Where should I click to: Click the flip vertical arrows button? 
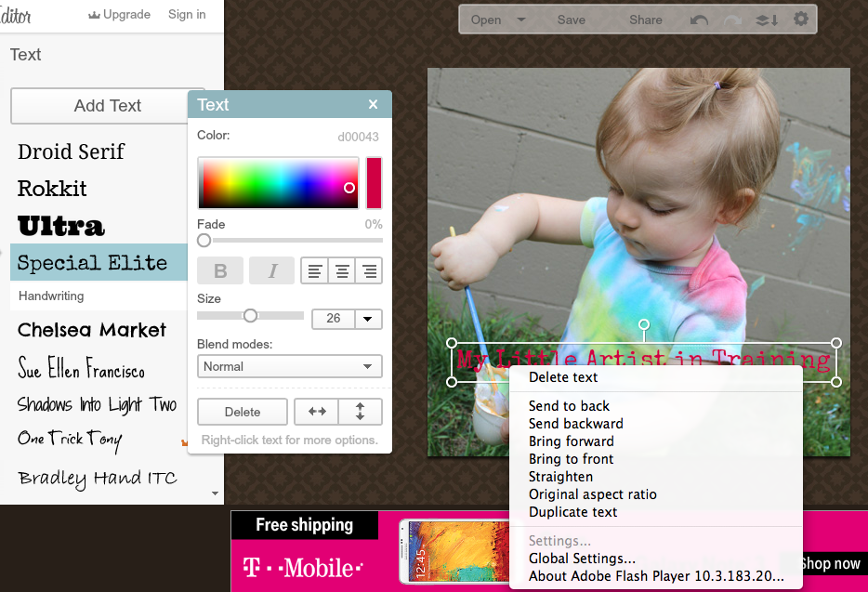pyautogui.click(x=360, y=412)
